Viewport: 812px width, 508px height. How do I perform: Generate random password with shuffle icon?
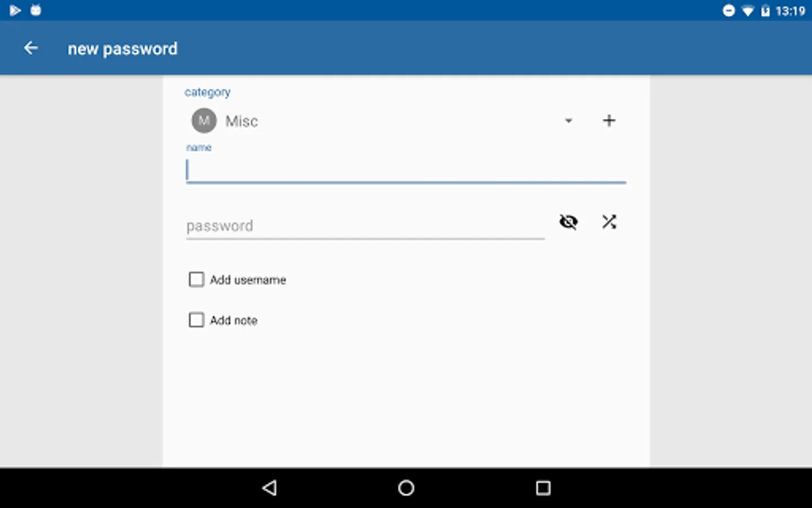click(x=609, y=222)
